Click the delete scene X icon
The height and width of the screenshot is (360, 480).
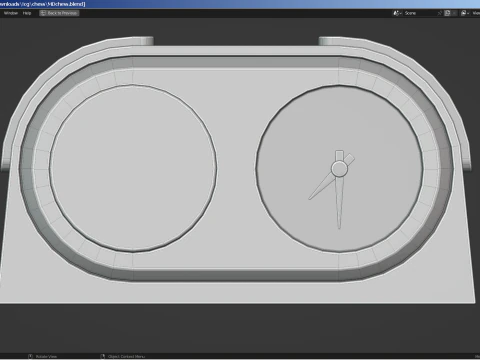click(x=454, y=13)
